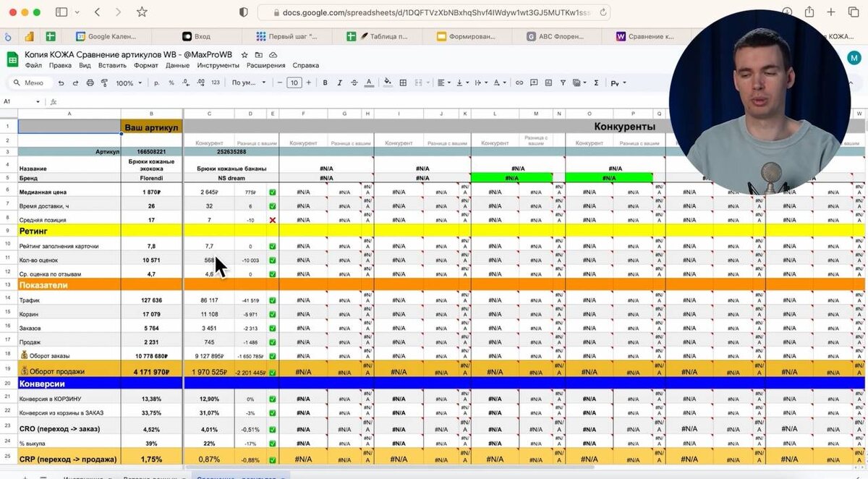Viewport: 868px width, 479px height.
Task: Open the Расширения menu
Action: click(266, 65)
